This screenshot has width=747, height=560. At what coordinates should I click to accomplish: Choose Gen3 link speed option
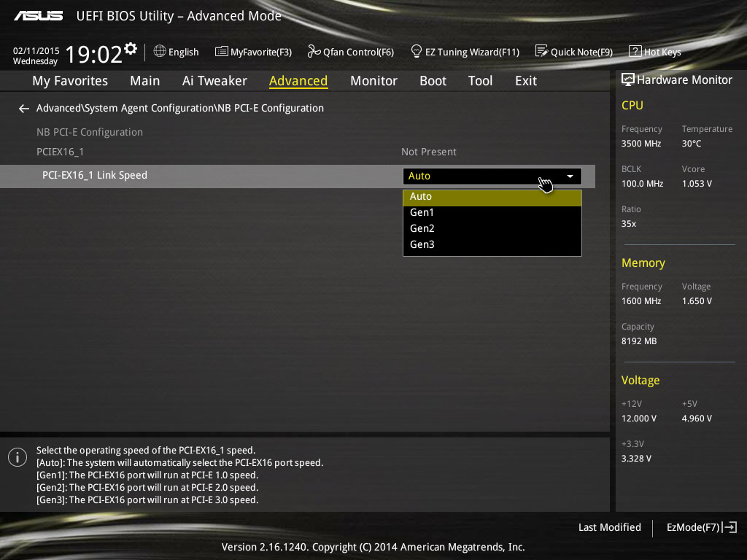pyautogui.click(x=492, y=245)
